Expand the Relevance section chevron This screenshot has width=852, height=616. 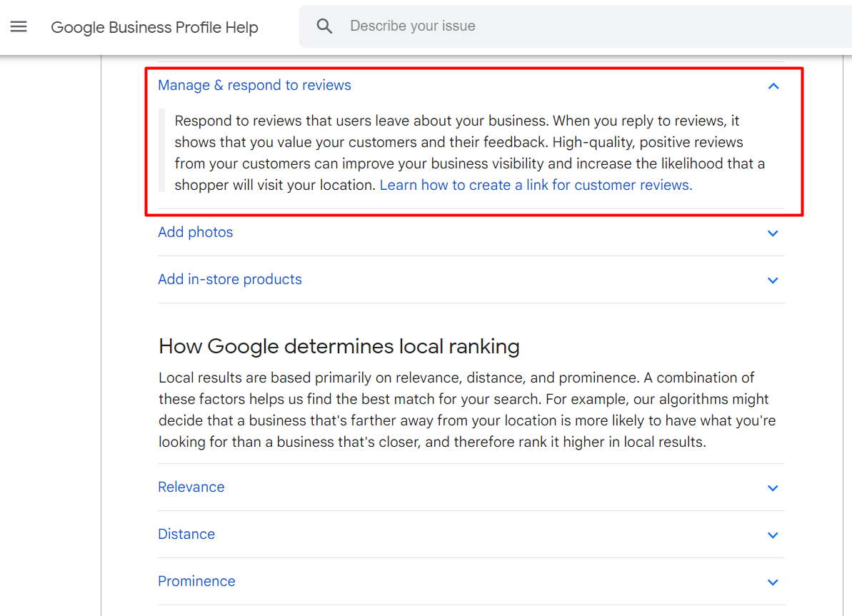773,488
